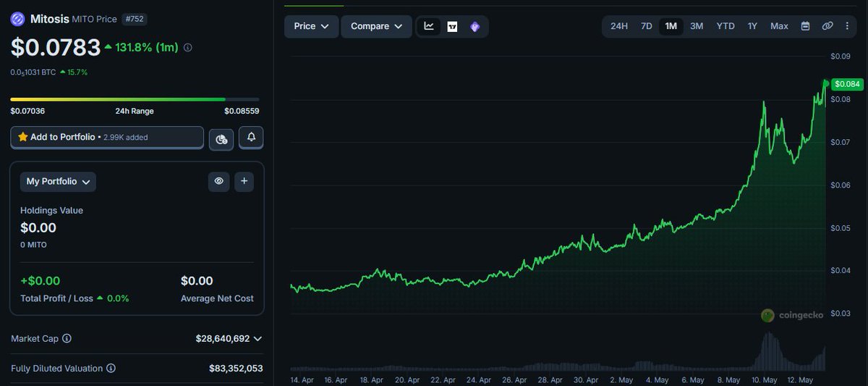Click the plus add transaction icon
The image size is (868, 386).
[244, 181]
